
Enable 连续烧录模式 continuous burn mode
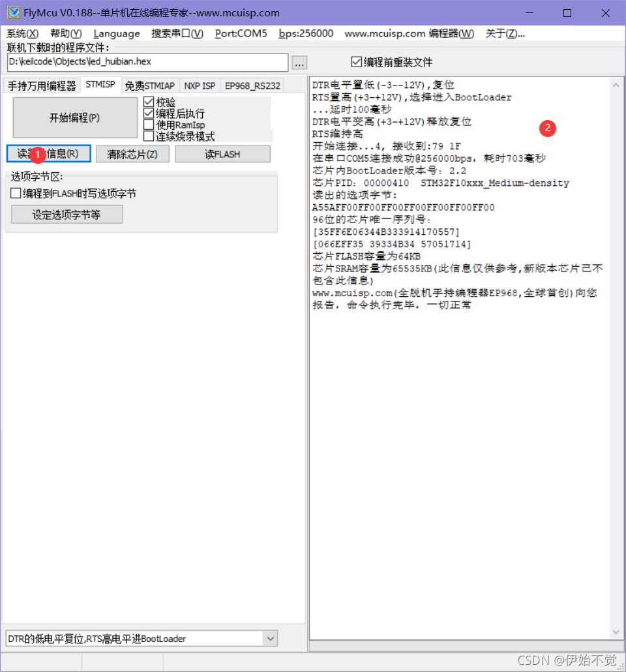tap(149, 136)
